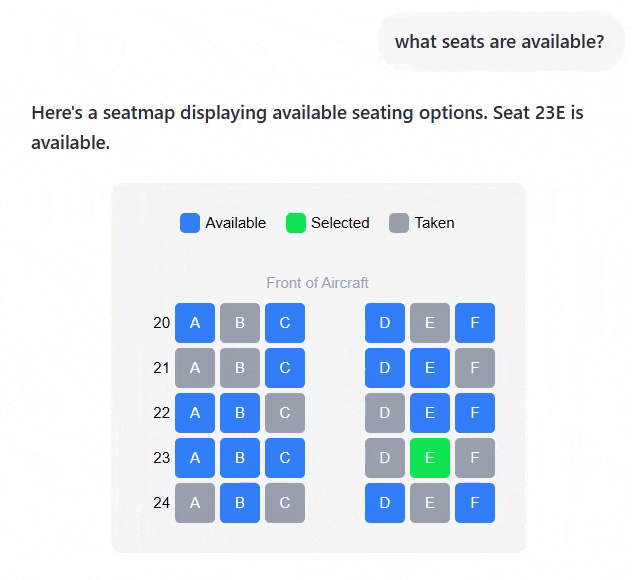
Task: Select available seat 20A
Action: tap(195, 323)
